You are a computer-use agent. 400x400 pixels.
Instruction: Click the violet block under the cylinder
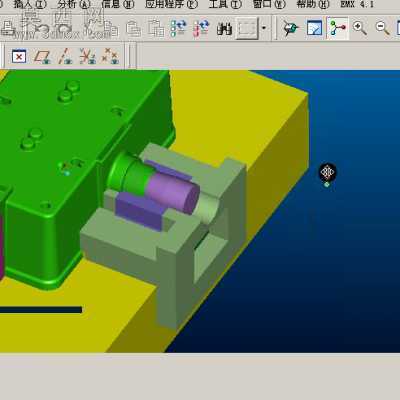click(138, 211)
